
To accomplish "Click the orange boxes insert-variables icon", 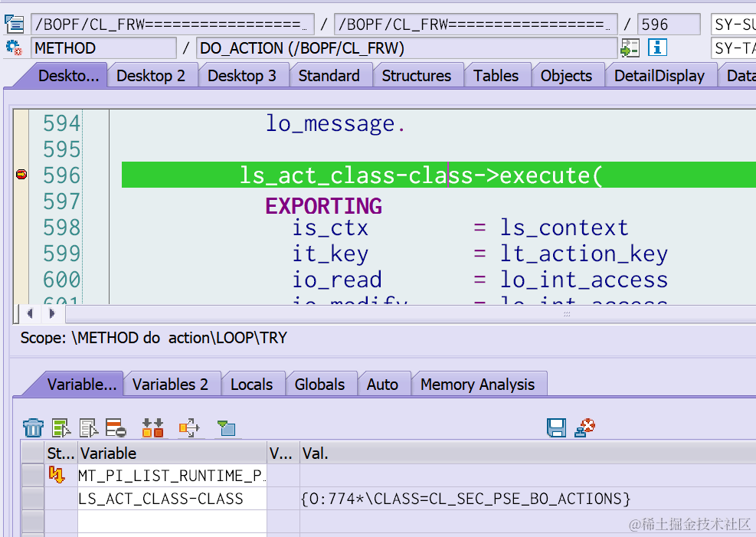I will tap(153, 427).
